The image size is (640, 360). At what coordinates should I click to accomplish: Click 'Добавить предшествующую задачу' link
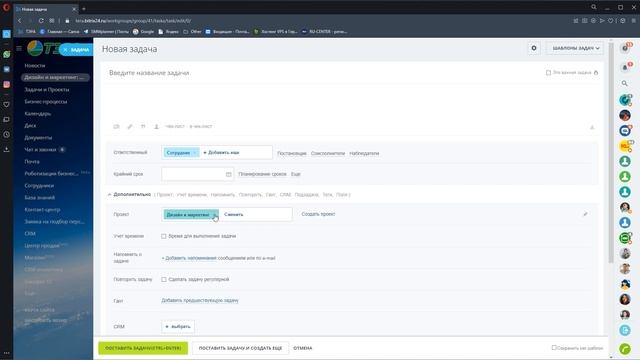coord(200,300)
